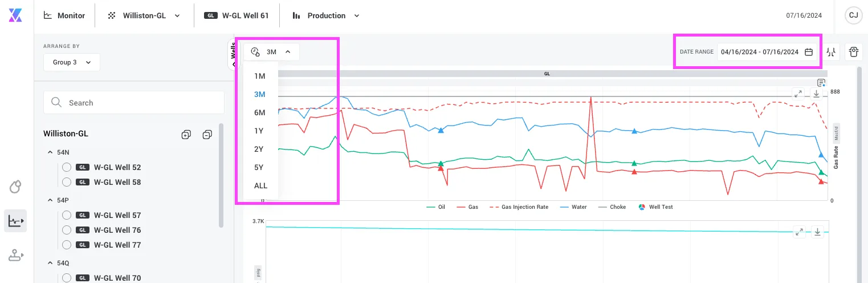
Task: Click the GL badge beside W-GL Well 70
Action: pos(83,278)
